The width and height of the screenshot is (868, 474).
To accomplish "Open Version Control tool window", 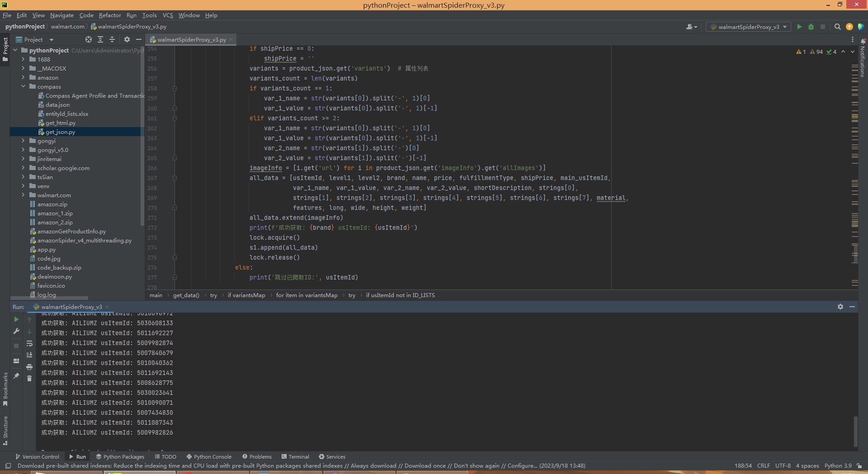I will pyautogui.click(x=37, y=457).
